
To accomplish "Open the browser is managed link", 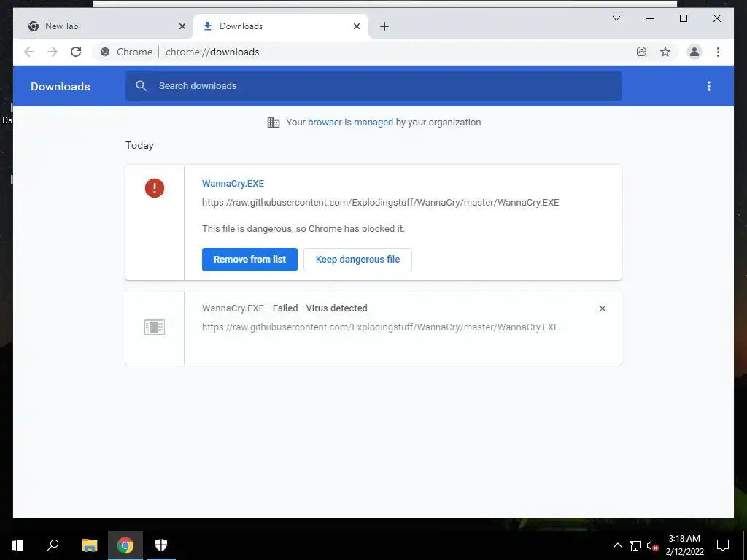I will click(350, 122).
